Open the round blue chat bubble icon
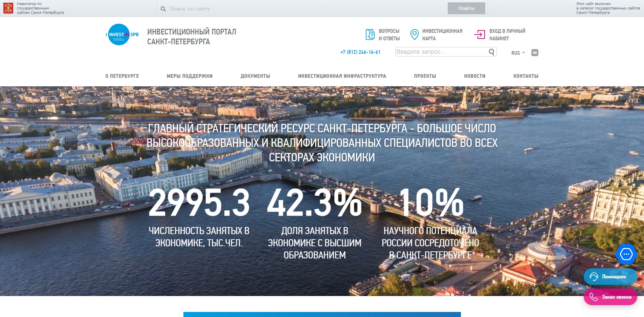The height and width of the screenshot is (317, 644). (626, 254)
